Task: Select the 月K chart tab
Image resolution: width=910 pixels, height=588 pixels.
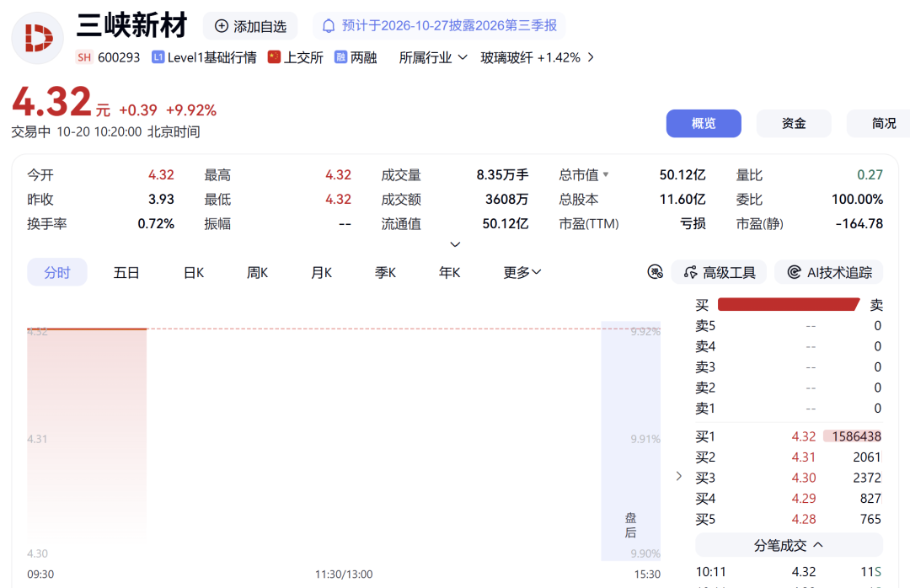Action: 322,272
